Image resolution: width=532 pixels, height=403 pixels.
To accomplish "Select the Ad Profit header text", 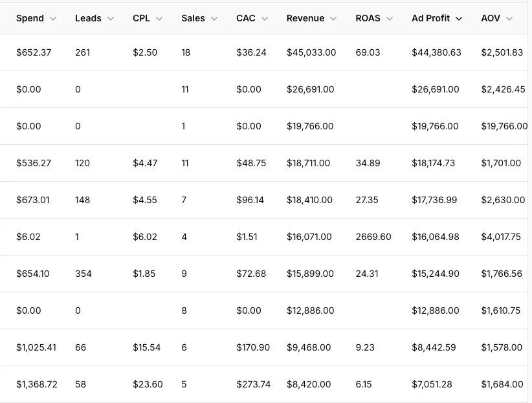I will coord(431,18).
